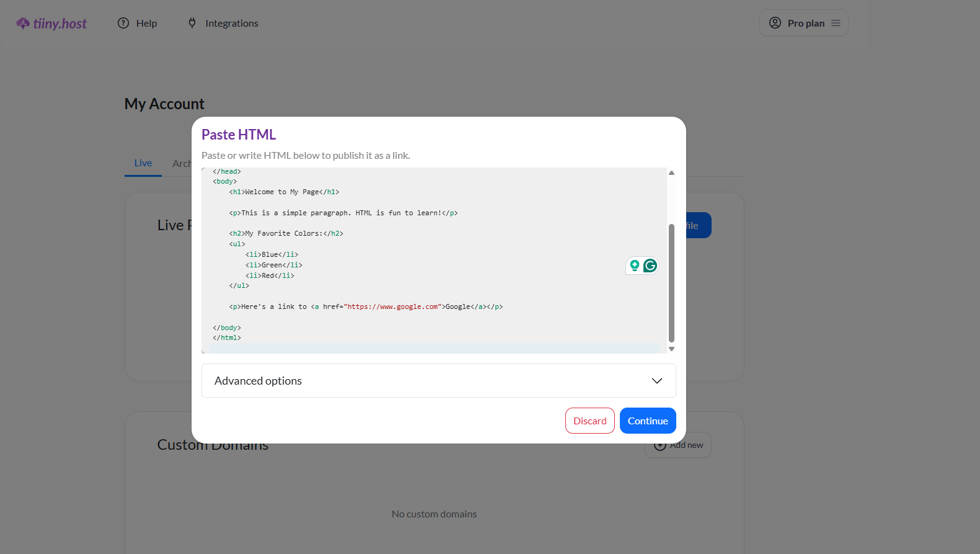Click the code editor vertical scrollbar thumb
The image size is (980, 554).
[671, 282]
